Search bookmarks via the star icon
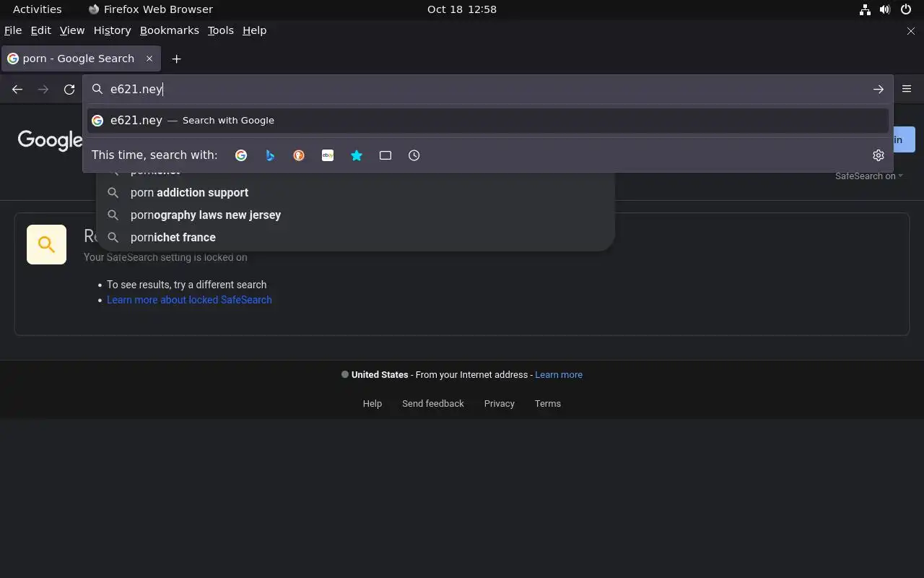The height and width of the screenshot is (578, 924). 357,155
